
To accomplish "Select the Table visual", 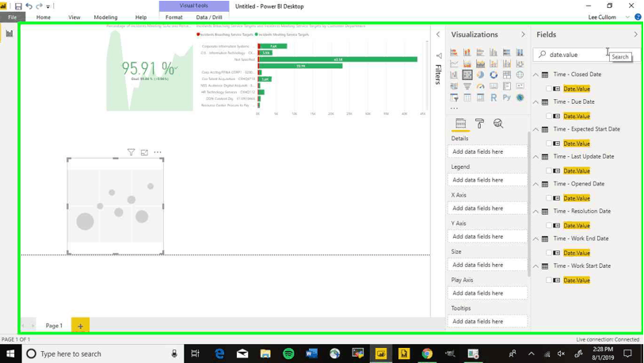I will (467, 97).
